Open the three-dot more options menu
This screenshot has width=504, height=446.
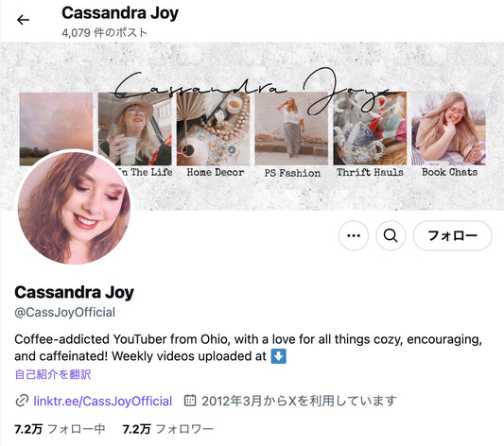click(x=354, y=235)
